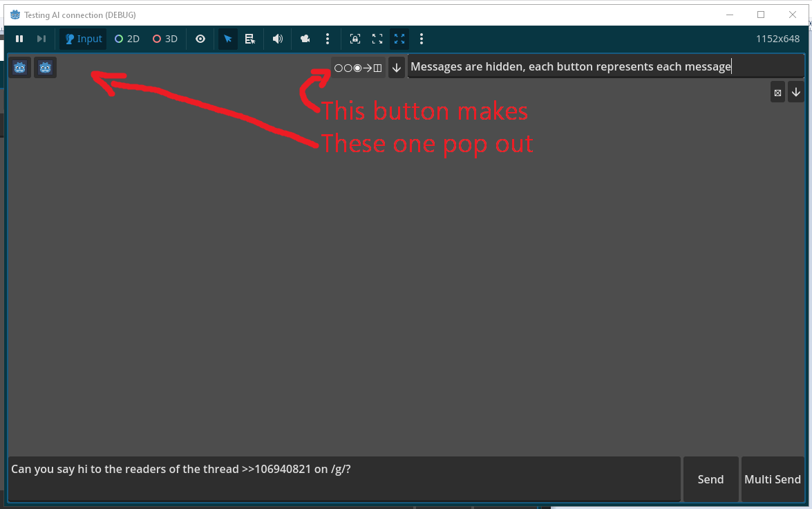Screen dimensions: 812x509
Task: Click the 1152x648 resolution label
Action: click(778, 39)
